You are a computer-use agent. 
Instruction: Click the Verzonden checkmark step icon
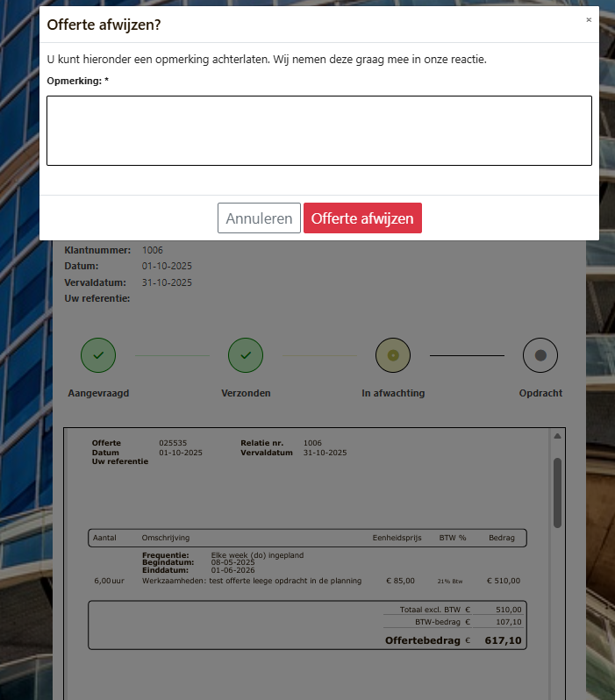(246, 355)
